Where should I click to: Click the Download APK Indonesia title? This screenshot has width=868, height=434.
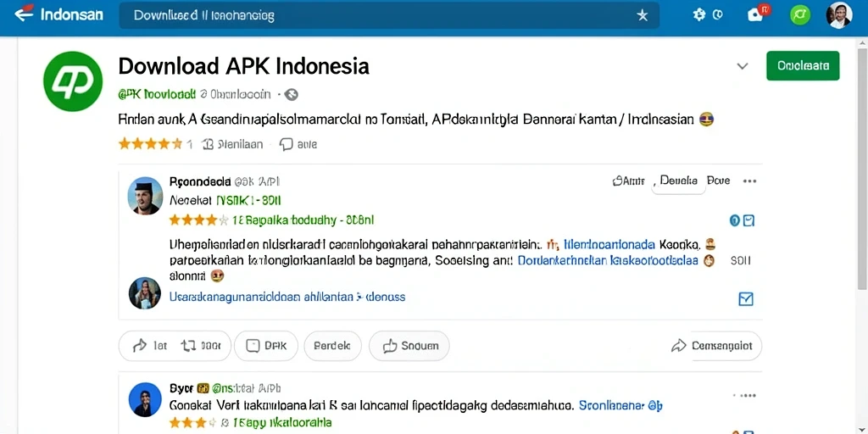pos(243,66)
